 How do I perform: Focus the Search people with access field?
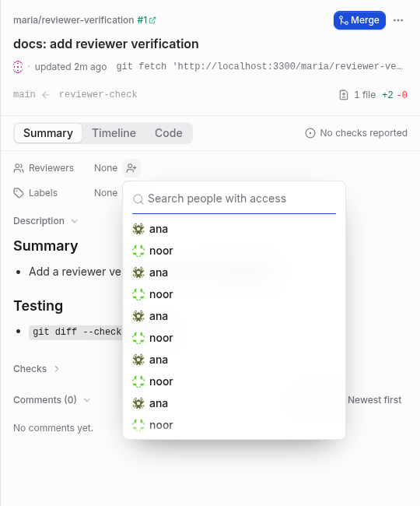click(x=234, y=199)
